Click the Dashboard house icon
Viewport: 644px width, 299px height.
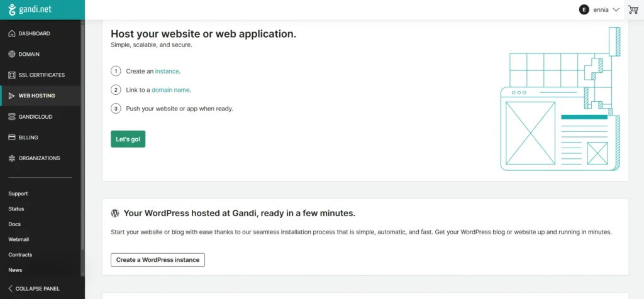pyautogui.click(x=12, y=34)
